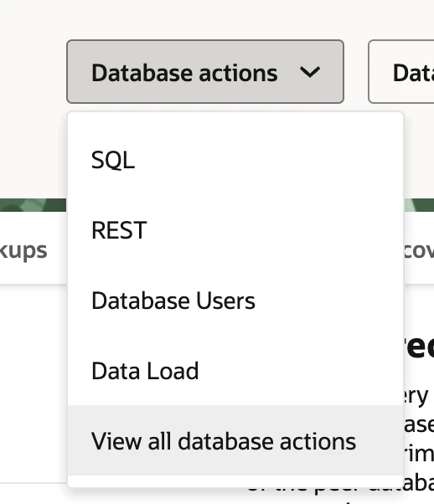Image resolution: width=434 pixels, height=504 pixels.
Task: Collapse the Database actions dropdown button
Action: [205, 72]
